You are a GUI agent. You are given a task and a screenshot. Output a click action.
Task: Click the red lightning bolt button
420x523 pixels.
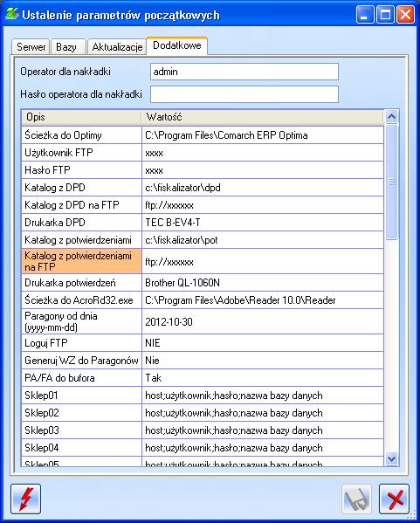coord(25,499)
